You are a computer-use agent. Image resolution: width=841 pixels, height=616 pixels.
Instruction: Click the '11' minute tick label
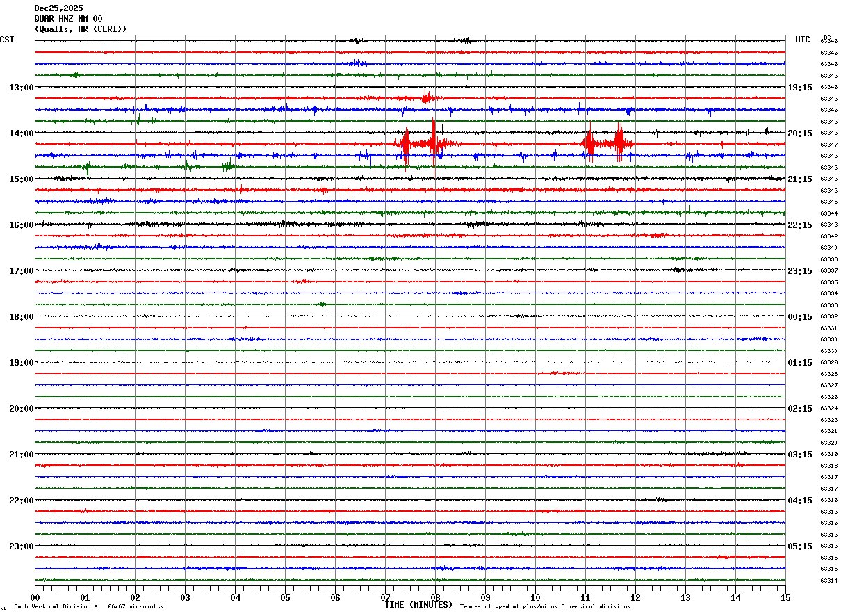(585, 597)
